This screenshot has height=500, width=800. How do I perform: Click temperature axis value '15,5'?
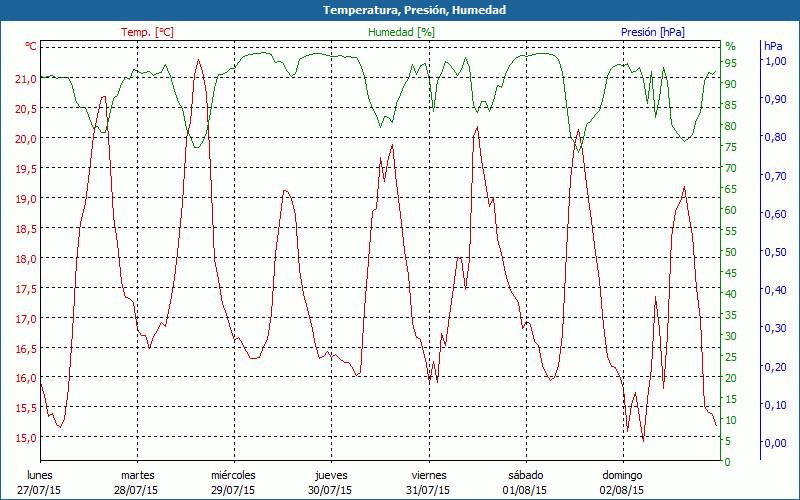pyautogui.click(x=26, y=408)
